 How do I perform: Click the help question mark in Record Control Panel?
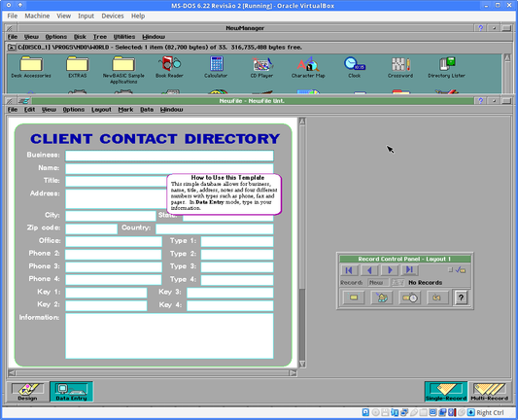pyautogui.click(x=462, y=297)
